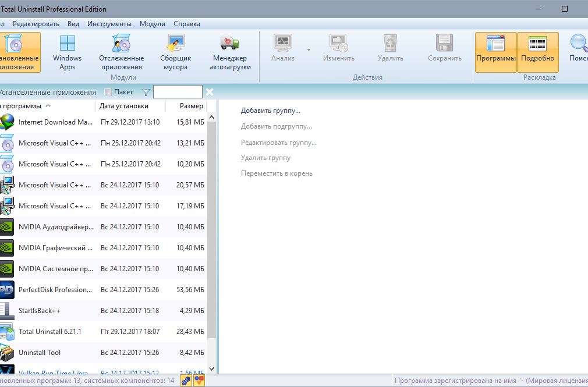Click the program list vertical scrollbar thumb
The image size is (588, 387).
(x=211, y=229)
